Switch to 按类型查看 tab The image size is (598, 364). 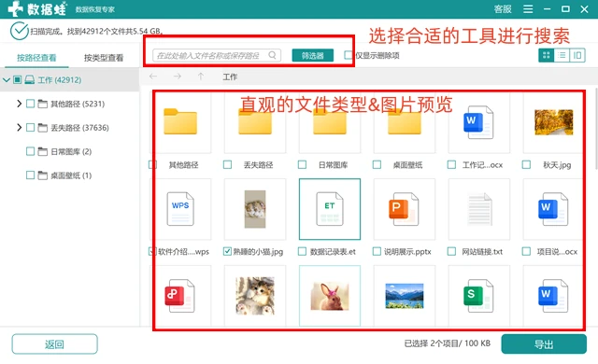[104, 58]
